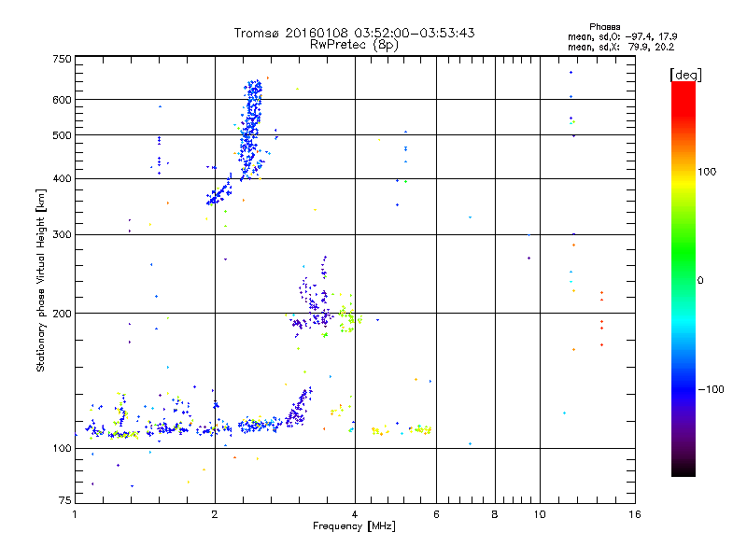Click the y-axis tick label '75'
747x560 pixels.
[65, 500]
